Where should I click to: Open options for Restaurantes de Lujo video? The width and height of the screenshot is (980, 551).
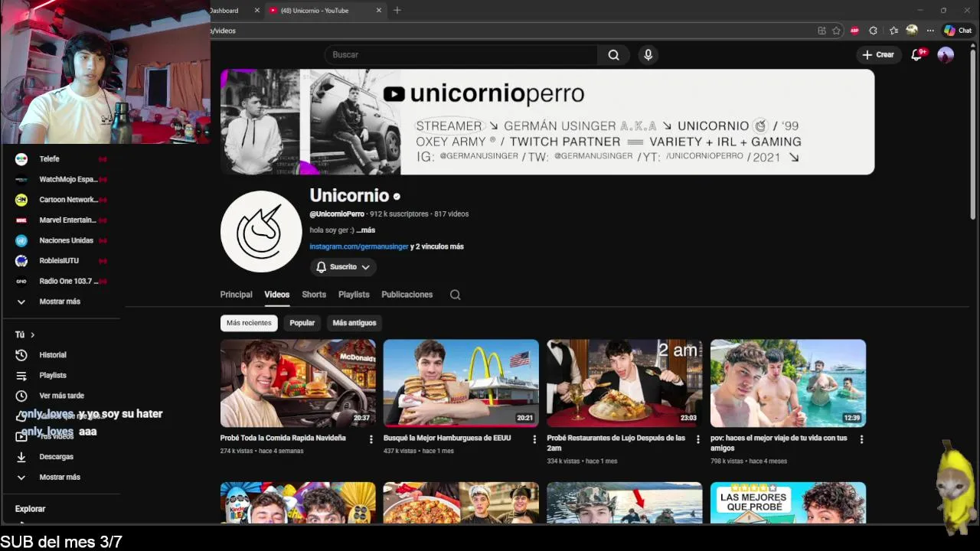click(697, 439)
